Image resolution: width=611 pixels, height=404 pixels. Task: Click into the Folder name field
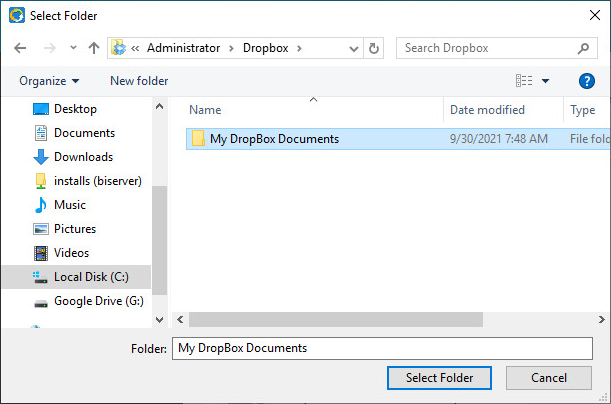(x=382, y=348)
